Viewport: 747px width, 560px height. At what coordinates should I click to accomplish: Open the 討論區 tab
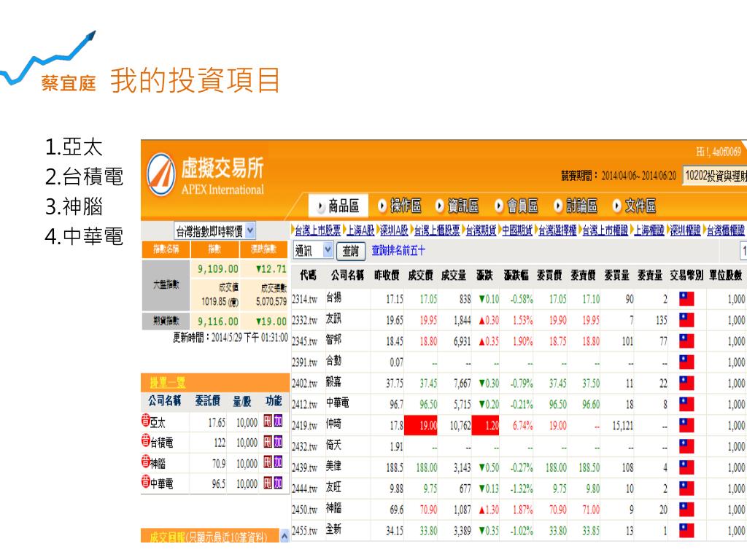576,206
